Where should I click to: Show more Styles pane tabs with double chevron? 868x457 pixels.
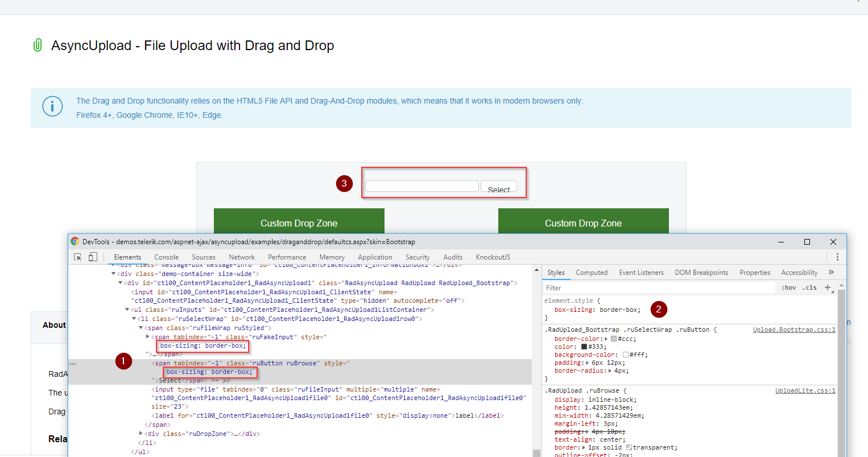[831, 272]
